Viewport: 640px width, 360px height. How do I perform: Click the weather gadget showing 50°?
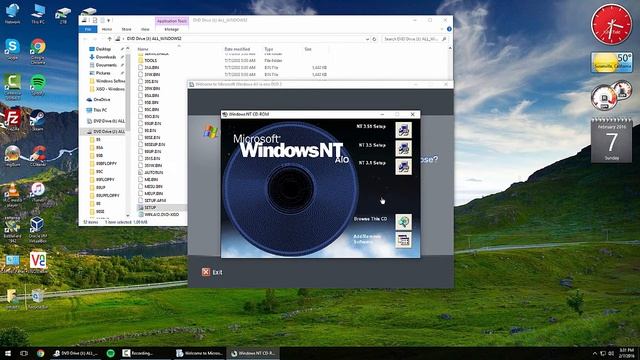point(611,63)
